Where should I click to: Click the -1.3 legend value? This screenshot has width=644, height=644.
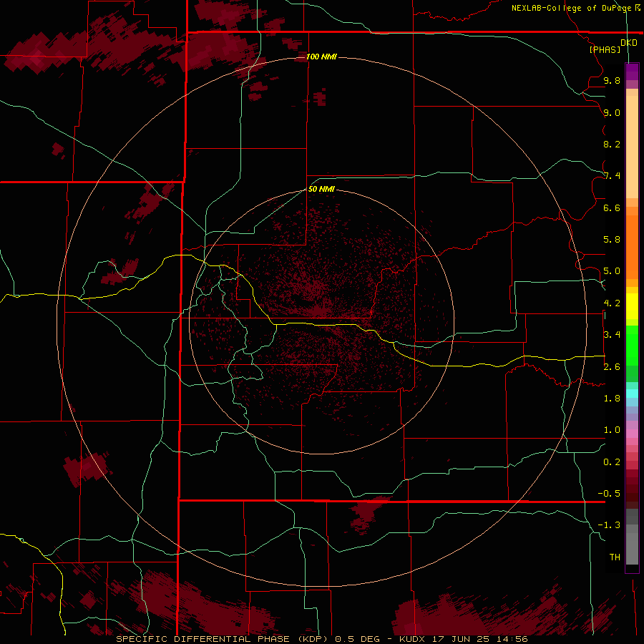coord(609,525)
